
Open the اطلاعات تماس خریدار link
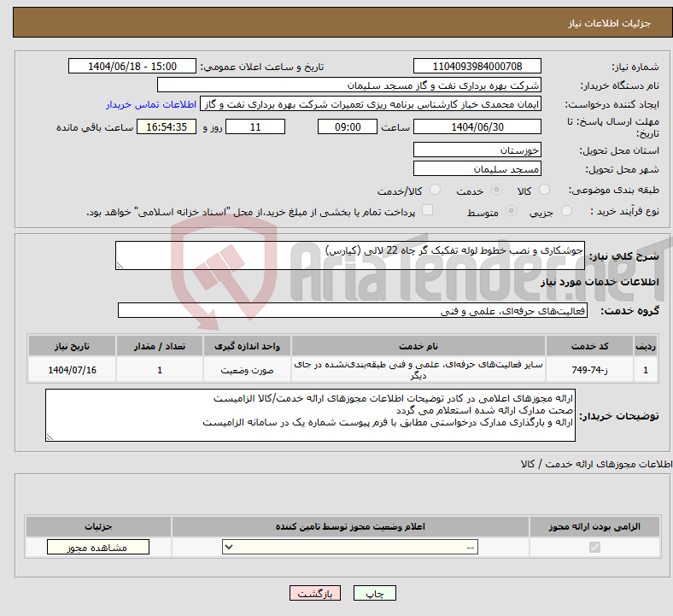coord(151,104)
